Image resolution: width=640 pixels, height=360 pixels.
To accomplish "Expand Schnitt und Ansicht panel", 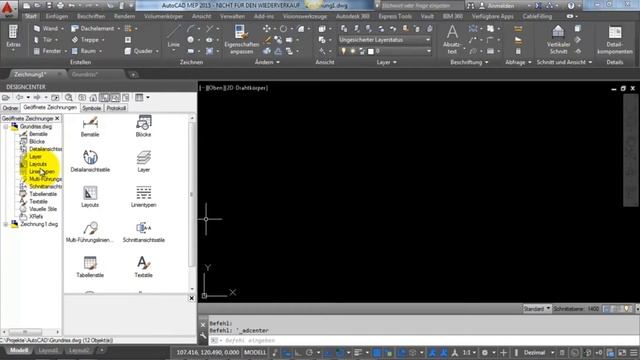I will [564, 62].
